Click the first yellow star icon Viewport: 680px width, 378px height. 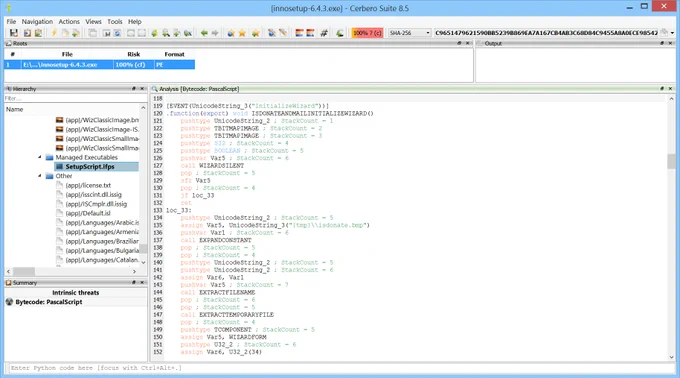242,33
